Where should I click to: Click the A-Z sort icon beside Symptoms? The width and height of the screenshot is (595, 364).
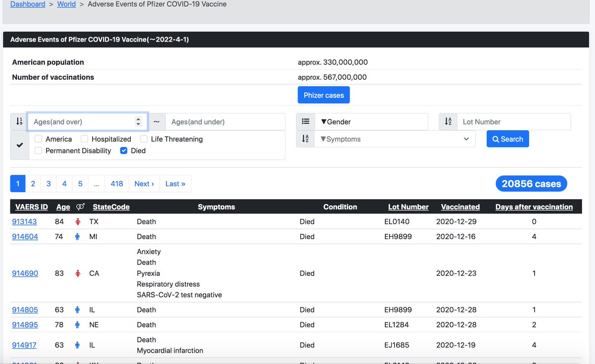coord(305,139)
